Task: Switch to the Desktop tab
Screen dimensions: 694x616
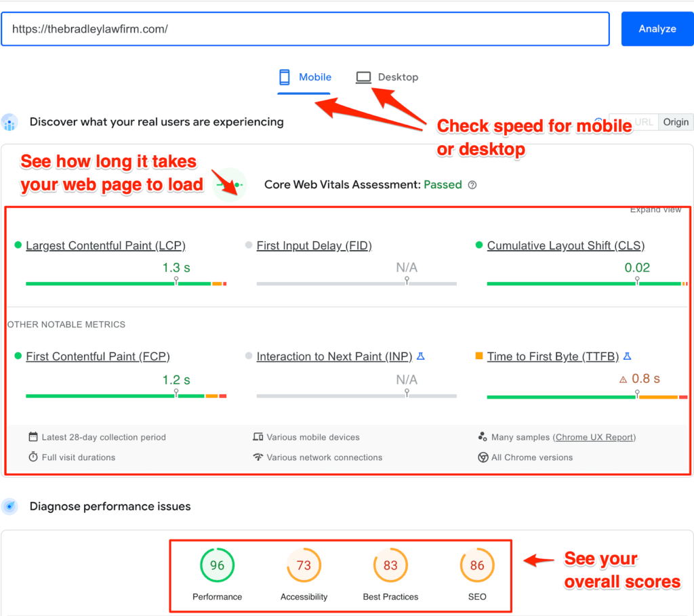Action: (388, 77)
